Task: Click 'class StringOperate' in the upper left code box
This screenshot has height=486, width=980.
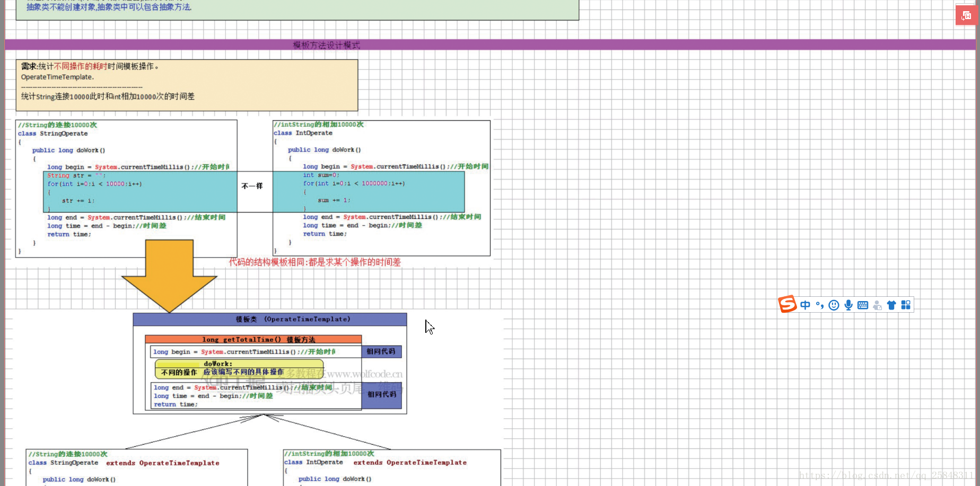Action: [x=53, y=134]
